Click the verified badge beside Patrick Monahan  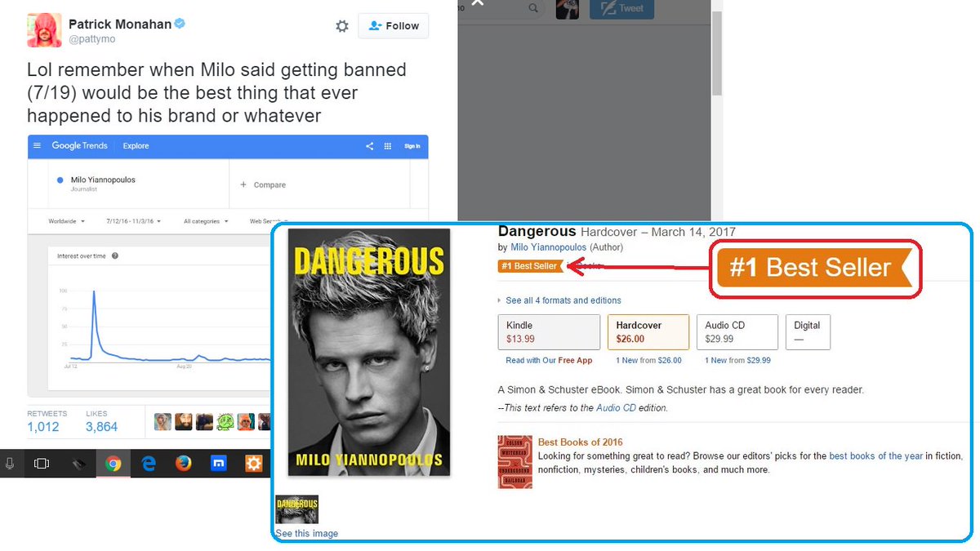pos(180,24)
